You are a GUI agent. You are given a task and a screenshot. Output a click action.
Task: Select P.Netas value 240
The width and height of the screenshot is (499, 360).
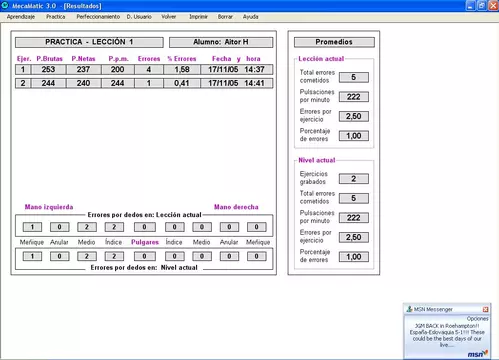pyautogui.click(x=83, y=83)
